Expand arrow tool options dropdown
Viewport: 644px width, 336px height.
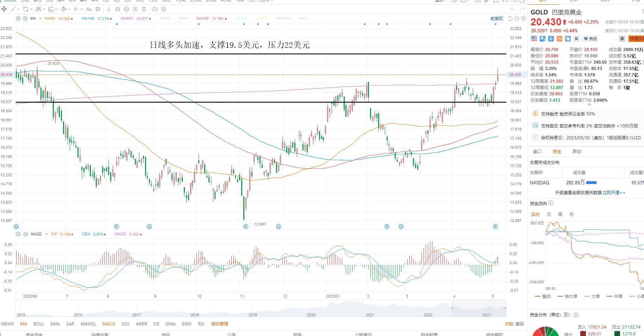[82, 9]
